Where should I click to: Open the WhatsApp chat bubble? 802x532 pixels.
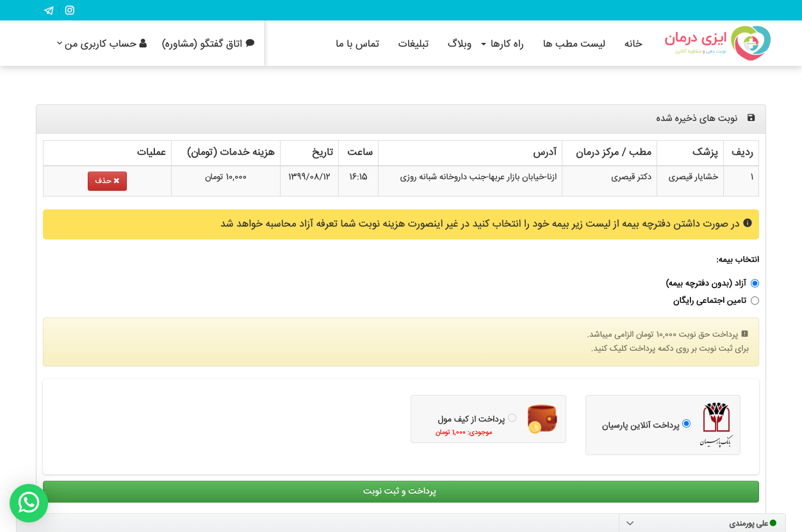click(x=29, y=503)
